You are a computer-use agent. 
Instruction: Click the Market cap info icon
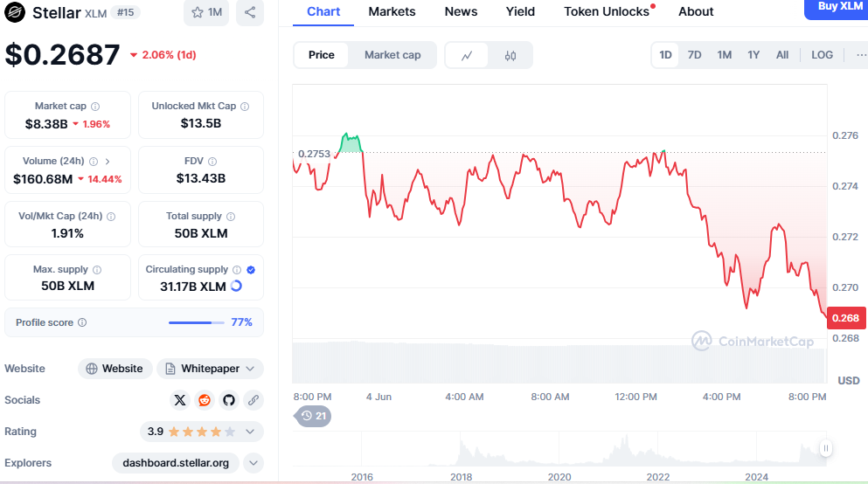[x=95, y=107]
